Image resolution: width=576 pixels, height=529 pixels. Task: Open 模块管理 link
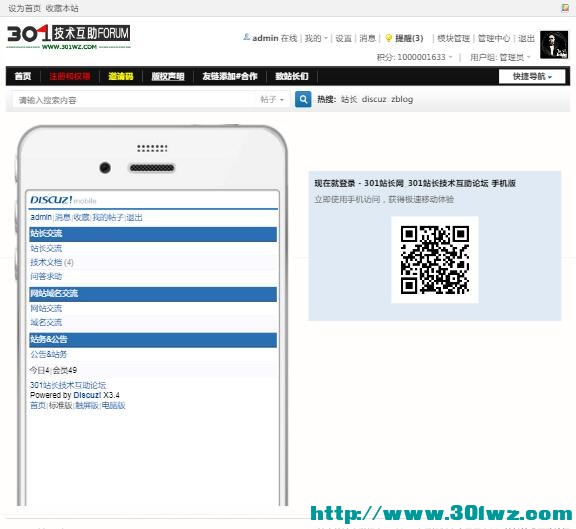(454, 38)
